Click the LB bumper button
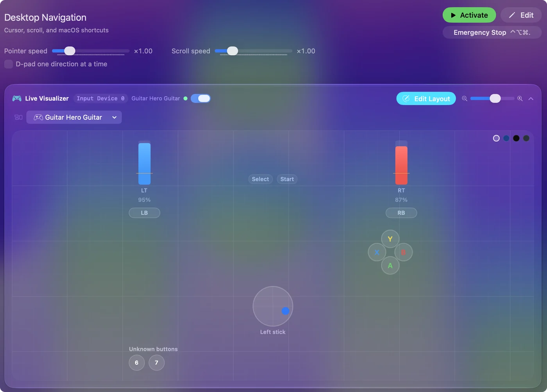547x392 pixels. 145,213
